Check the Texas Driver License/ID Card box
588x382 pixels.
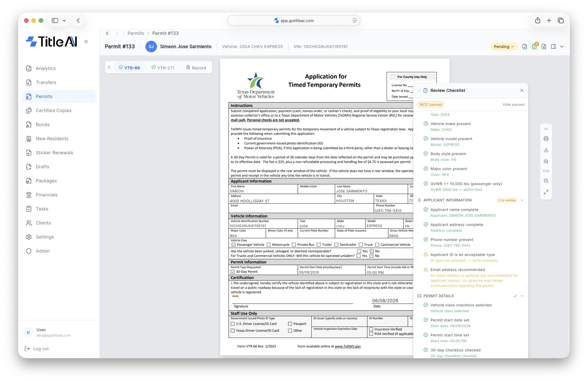(x=233, y=331)
